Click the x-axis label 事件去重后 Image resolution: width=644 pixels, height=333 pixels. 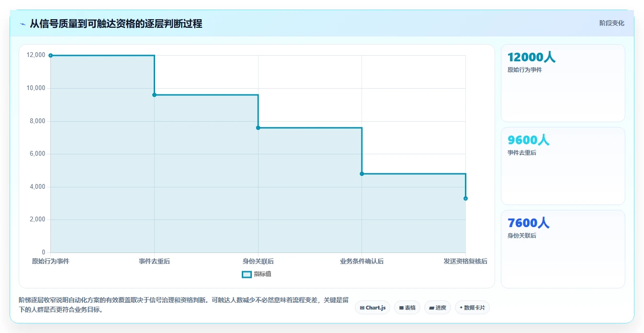(154, 262)
